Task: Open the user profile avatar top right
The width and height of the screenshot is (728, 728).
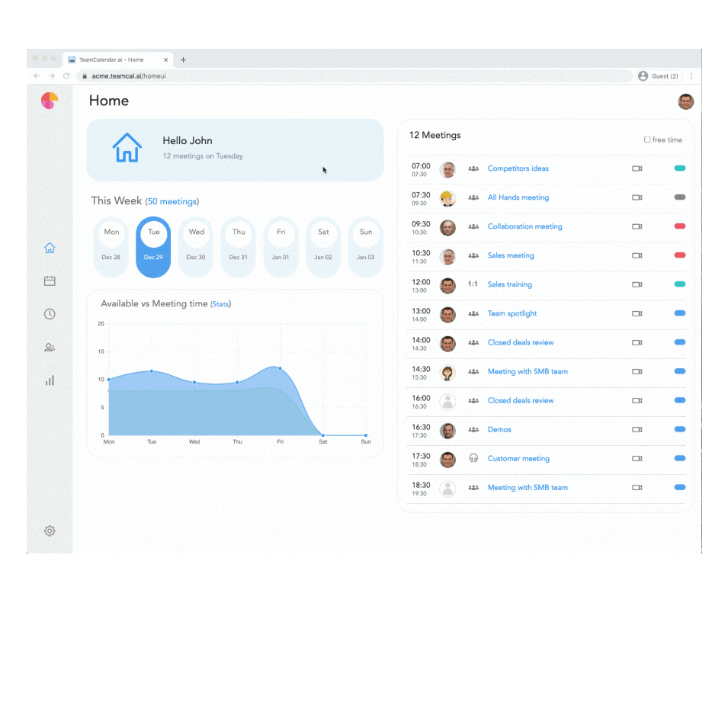Action: [x=686, y=101]
